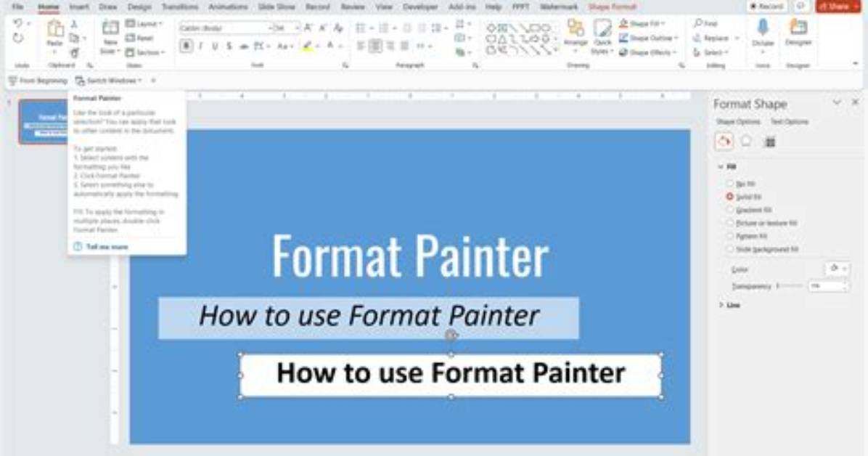
Task: Select the Pattern fill radio button
Action: point(729,236)
